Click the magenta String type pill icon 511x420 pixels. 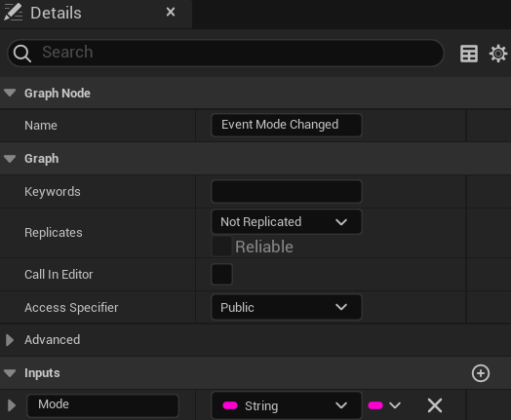[230, 405]
